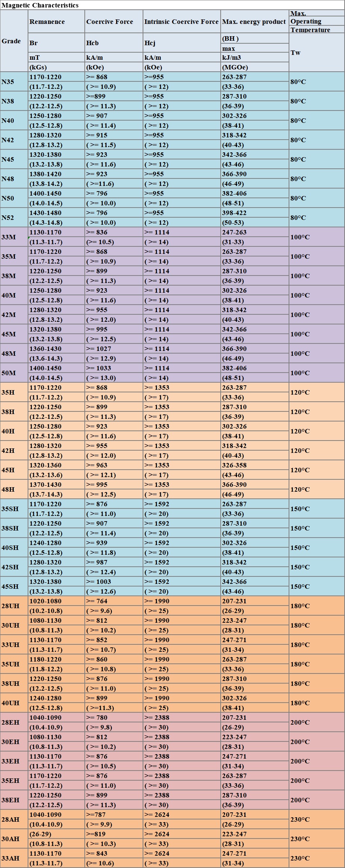The height and width of the screenshot is (868, 345).
Task: Click the N52 grade row label
Action: pyautogui.click(x=14, y=218)
